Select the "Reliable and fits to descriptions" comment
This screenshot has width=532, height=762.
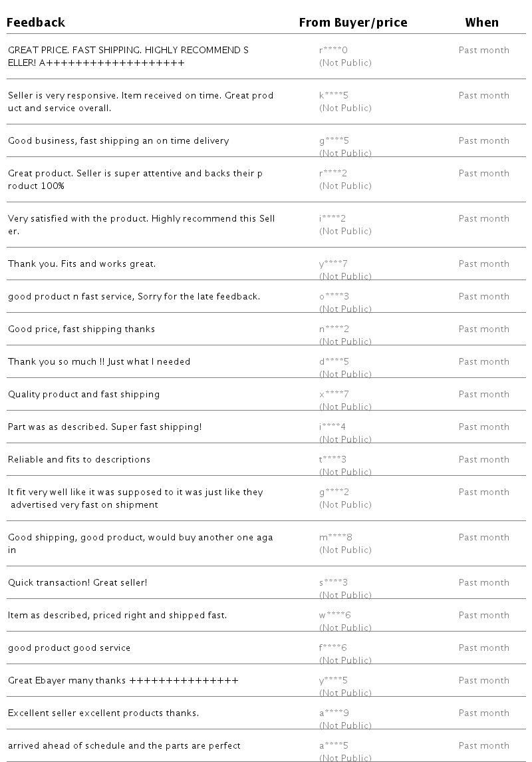[x=79, y=460]
